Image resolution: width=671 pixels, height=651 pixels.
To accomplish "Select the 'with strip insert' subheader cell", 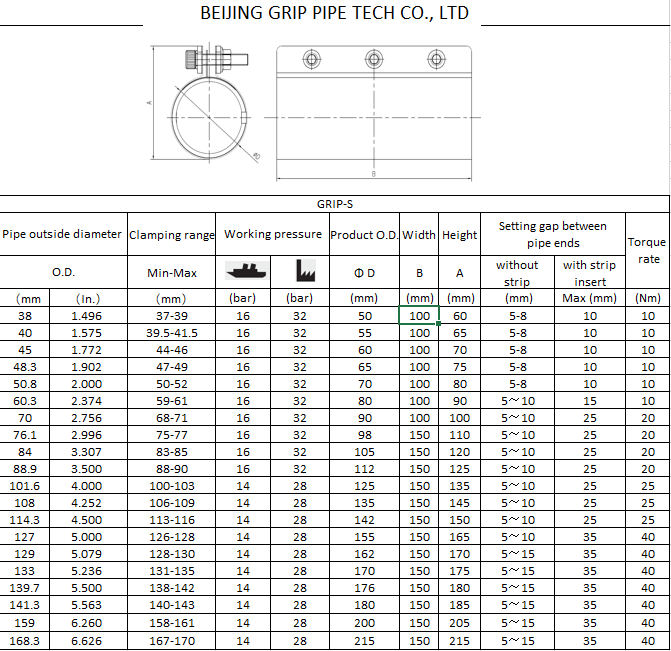I will [590, 272].
